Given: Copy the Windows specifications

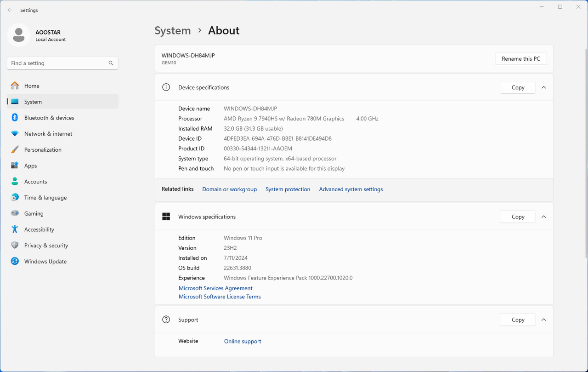Looking at the screenshot, I should 518,217.
